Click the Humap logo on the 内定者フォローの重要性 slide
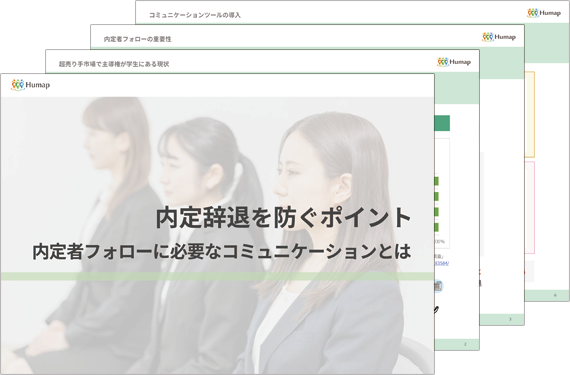570x375 pixels. point(499,37)
